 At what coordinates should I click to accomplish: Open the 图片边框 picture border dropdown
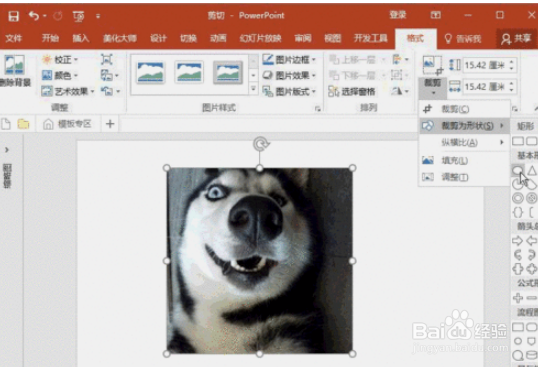(x=290, y=60)
